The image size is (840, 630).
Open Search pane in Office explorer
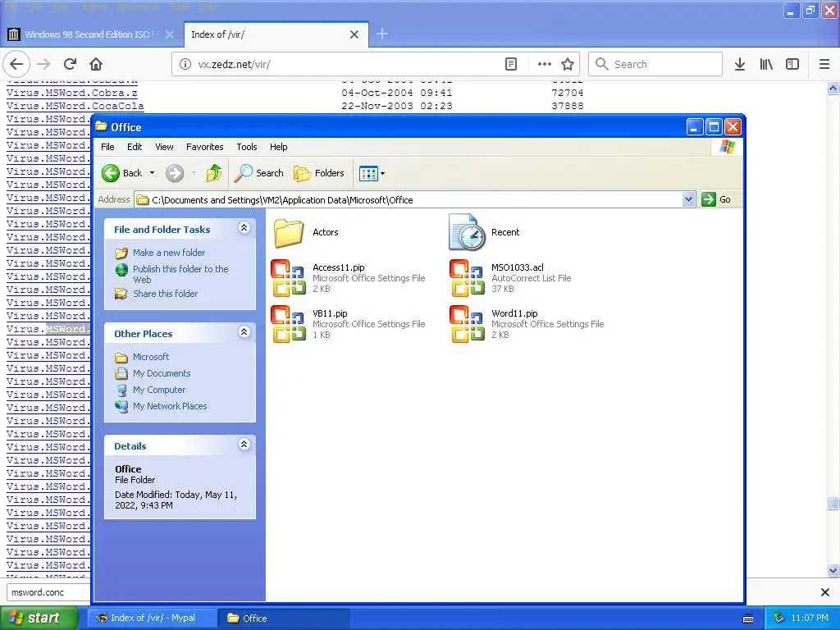coord(259,173)
